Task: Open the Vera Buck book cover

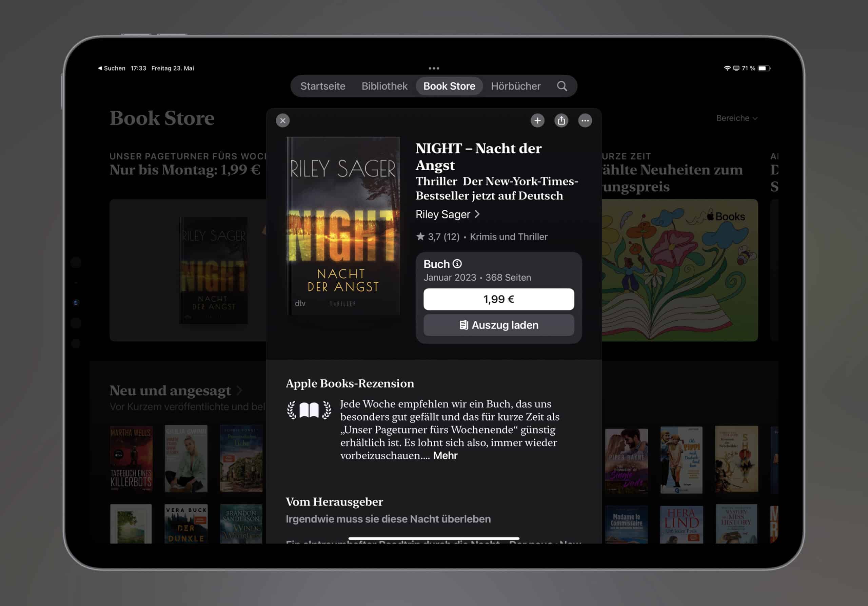Action: (185, 524)
